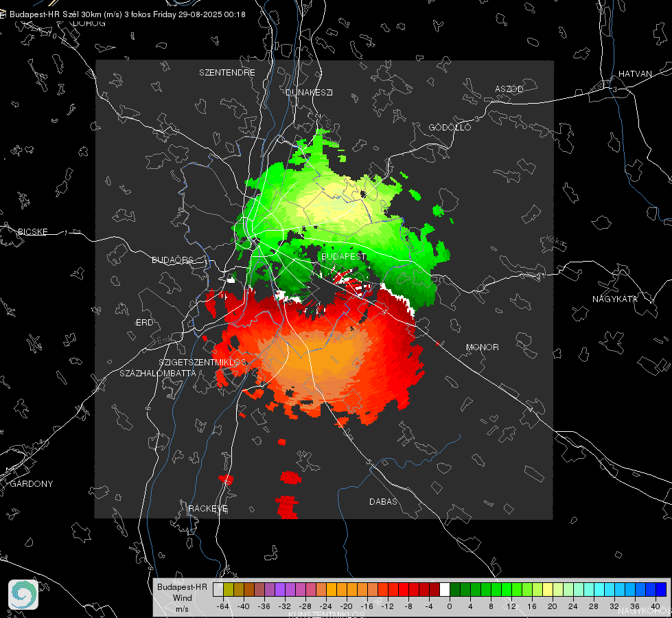672x618 pixels.
Task: Click the -40 legend scale value
Action: tap(244, 607)
